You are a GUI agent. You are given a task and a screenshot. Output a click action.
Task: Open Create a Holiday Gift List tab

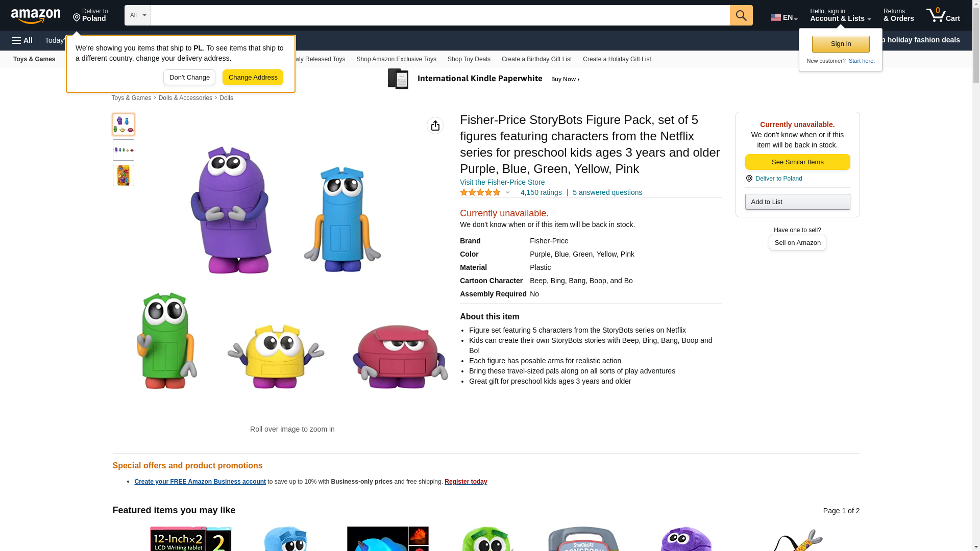point(617,59)
